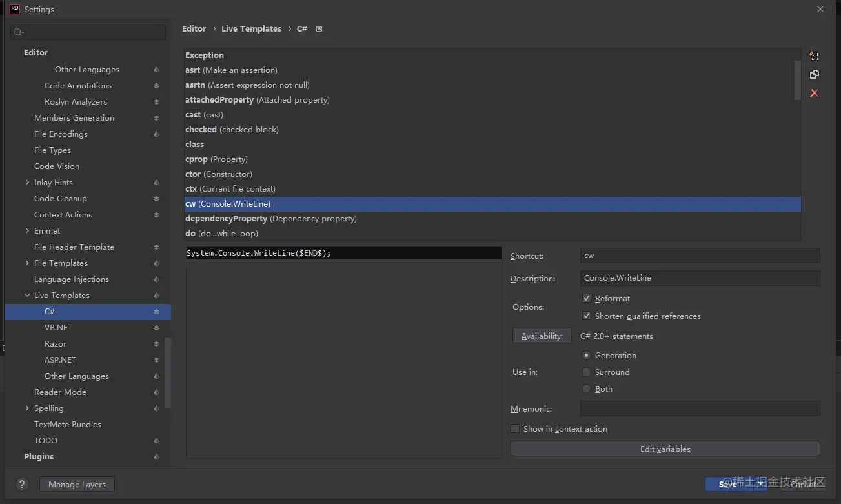The image size is (841, 504).
Task: Select the cprop (Property) template
Action: pyautogui.click(x=492, y=159)
